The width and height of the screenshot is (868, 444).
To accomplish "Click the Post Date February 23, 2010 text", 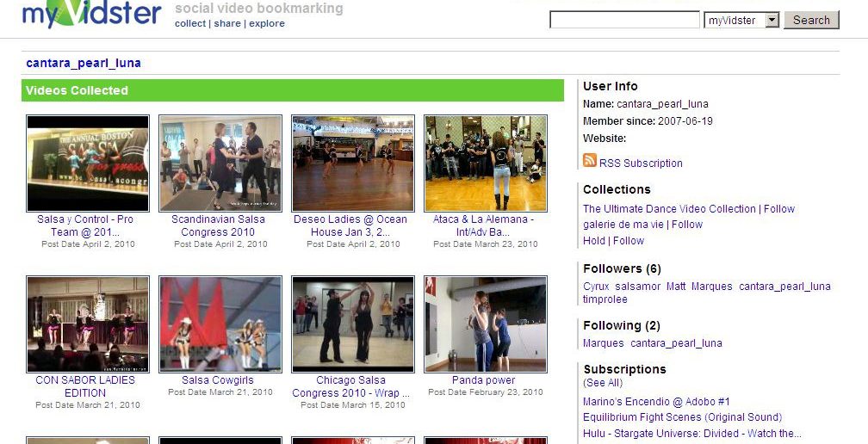I will 486,392.
